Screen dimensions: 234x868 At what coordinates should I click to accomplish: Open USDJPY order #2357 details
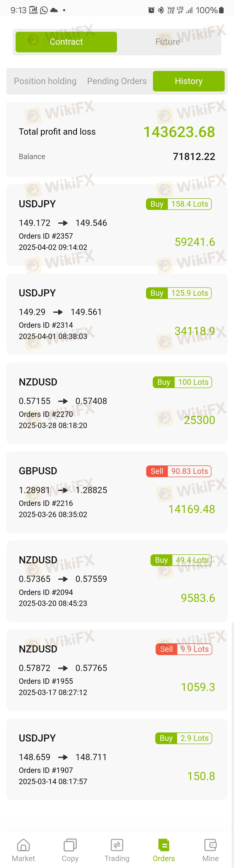[x=117, y=225]
